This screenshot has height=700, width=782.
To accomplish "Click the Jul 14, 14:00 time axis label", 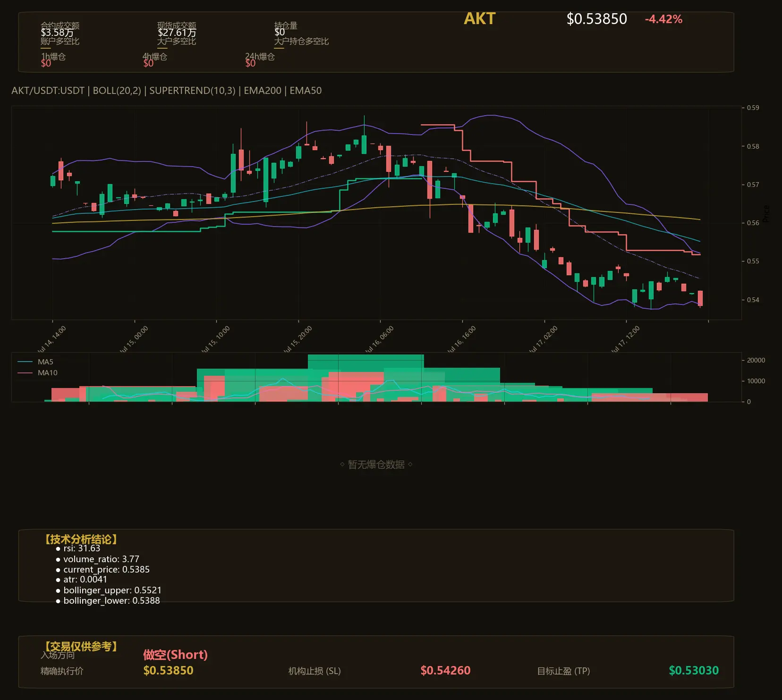I will tap(52, 340).
